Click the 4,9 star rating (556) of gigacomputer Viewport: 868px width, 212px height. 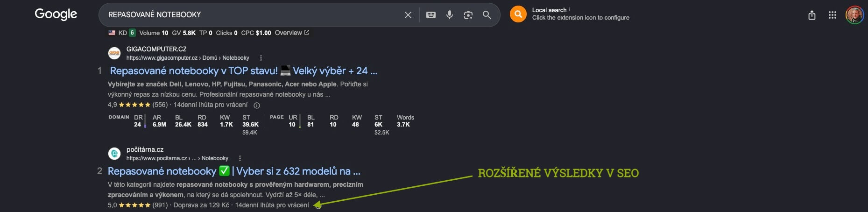coord(138,105)
